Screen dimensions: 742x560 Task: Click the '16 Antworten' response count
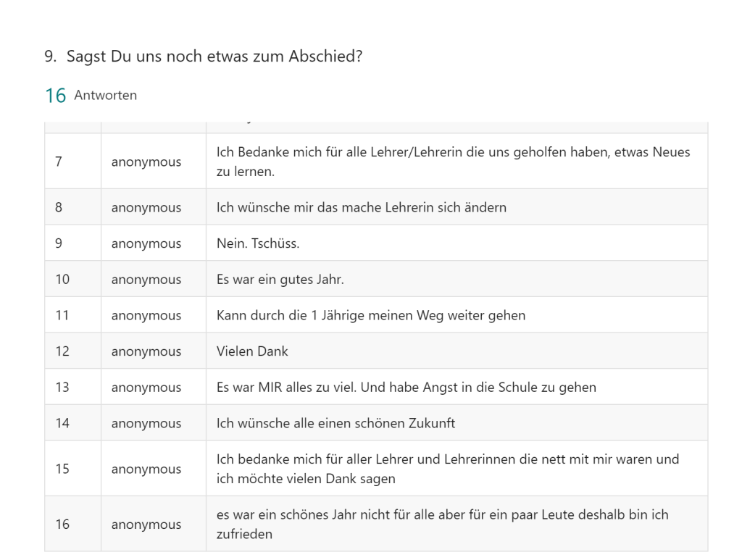point(91,95)
